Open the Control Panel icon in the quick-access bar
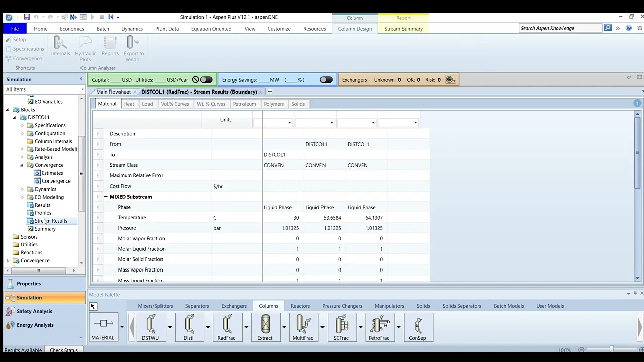This screenshot has height=362, width=644. click(x=83, y=17)
